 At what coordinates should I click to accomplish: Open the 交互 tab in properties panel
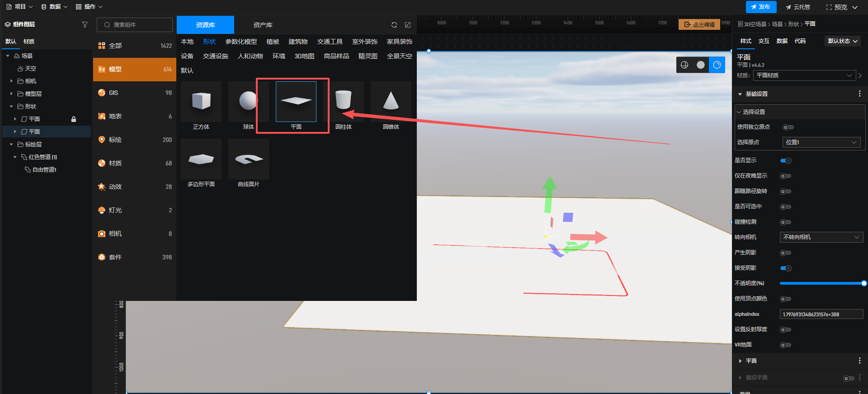pyautogui.click(x=764, y=41)
